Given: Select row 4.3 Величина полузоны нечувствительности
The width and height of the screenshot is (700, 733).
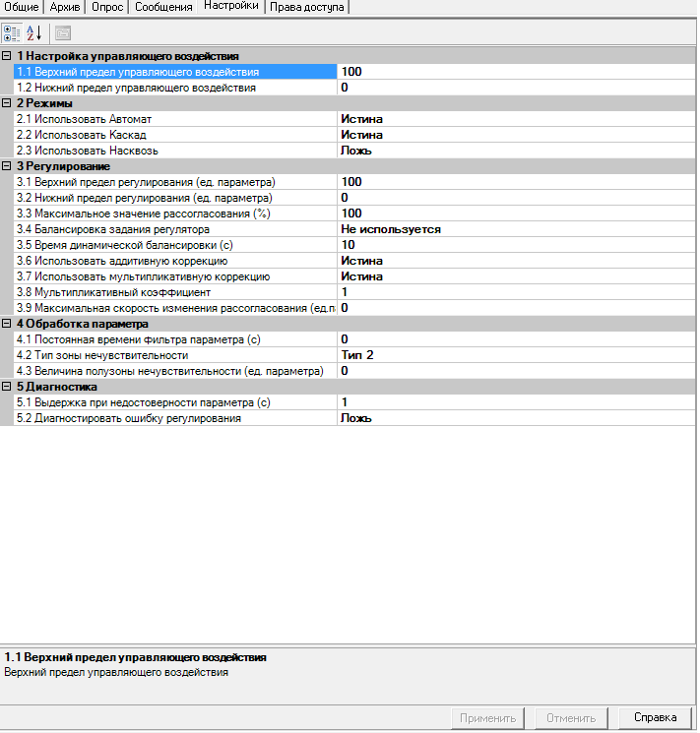Looking at the screenshot, I should [x=175, y=371].
